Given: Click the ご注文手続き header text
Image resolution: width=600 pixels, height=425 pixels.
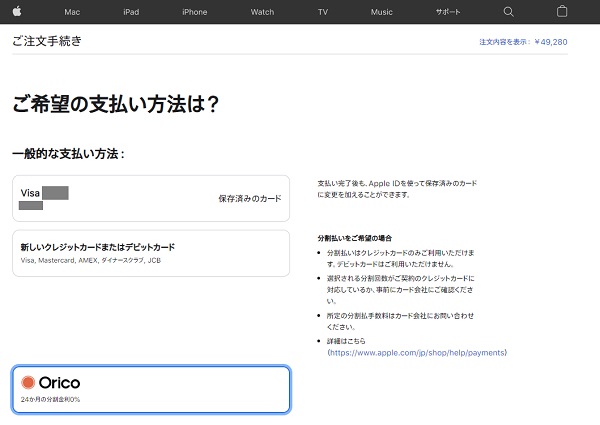Looking at the screenshot, I should click(47, 41).
